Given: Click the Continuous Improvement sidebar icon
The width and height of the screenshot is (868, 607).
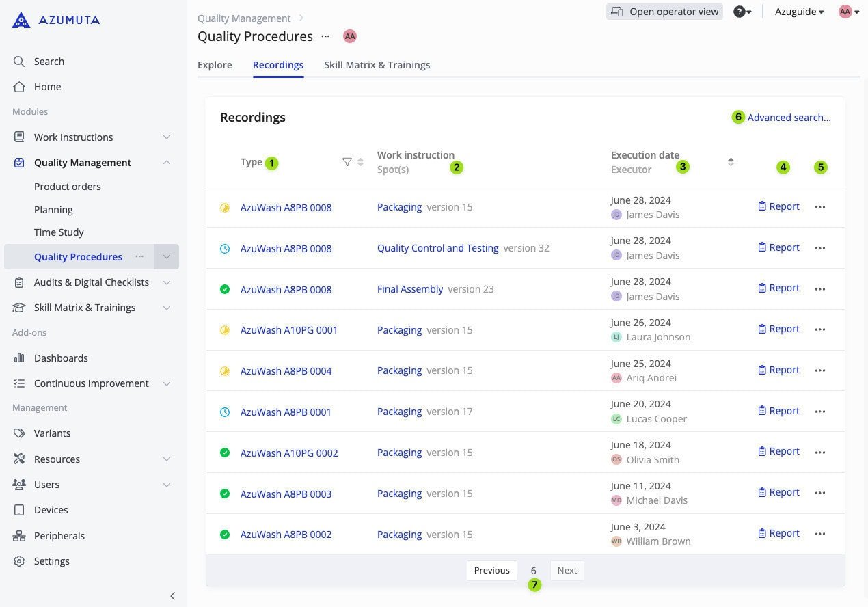Looking at the screenshot, I should (x=19, y=383).
